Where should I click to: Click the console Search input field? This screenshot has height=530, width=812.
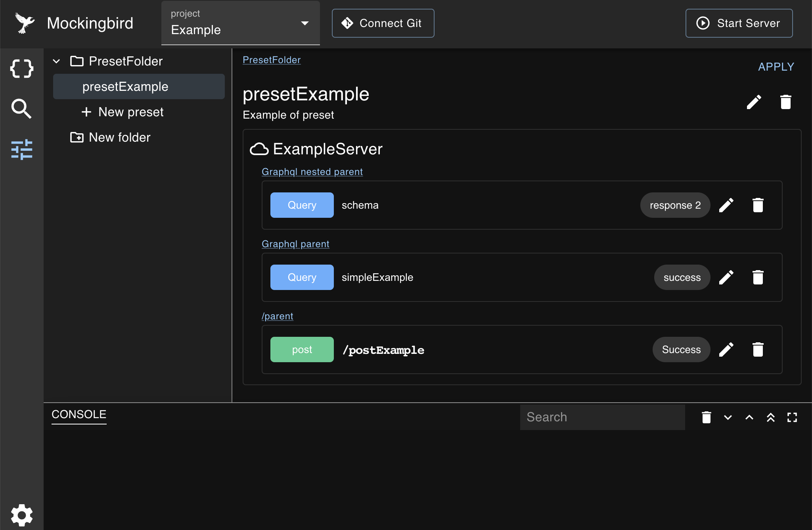point(602,417)
